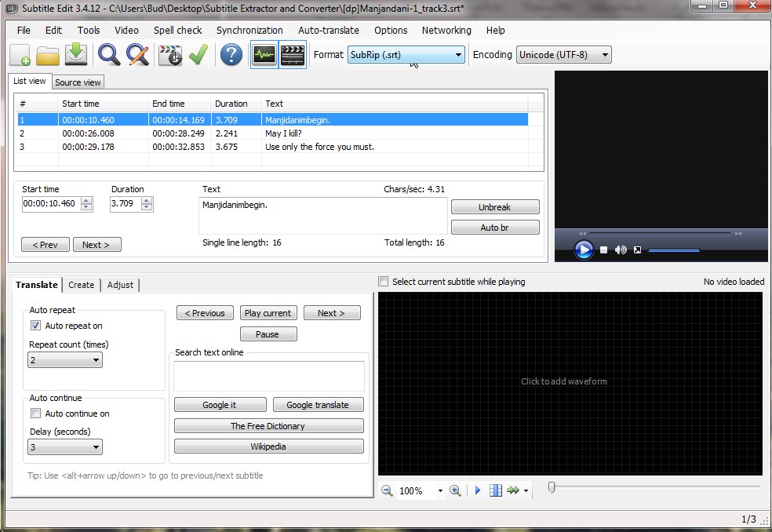This screenshot has height=532, width=772.
Task: Click the Wikipedia button
Action: (x=268, y=446)
